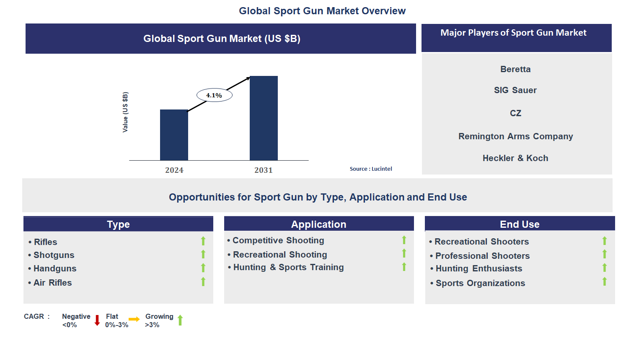Click the green growth arrow beside Rifles
This screenshot has width=644, height=349.
pos(203,241)
